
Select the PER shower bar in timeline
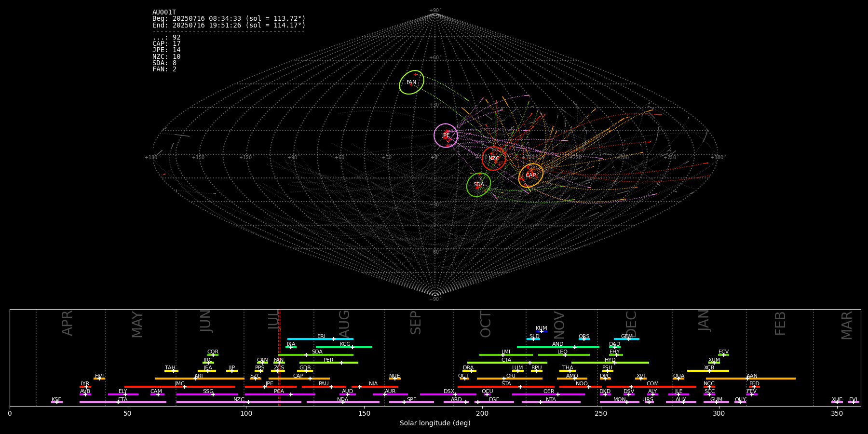(x=329, y=363)
